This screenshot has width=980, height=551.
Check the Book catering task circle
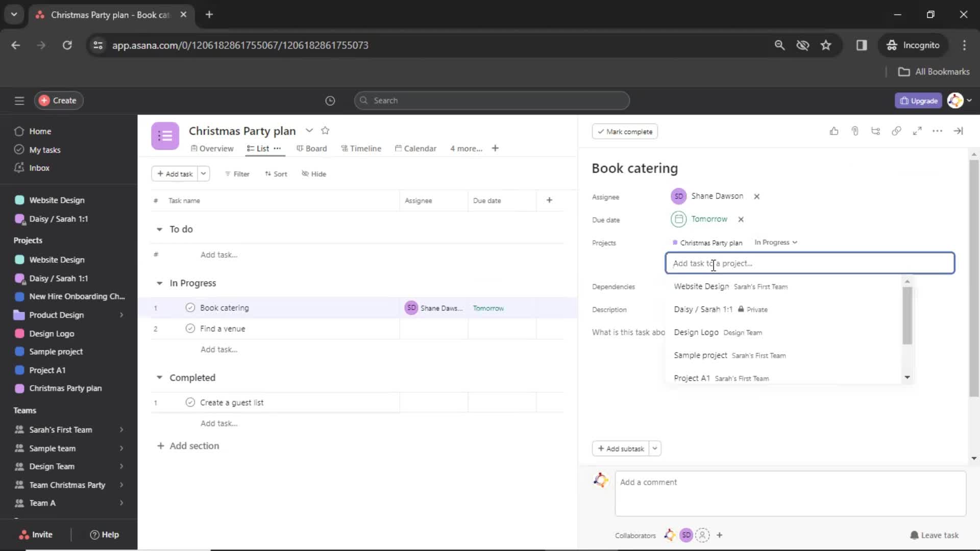[x=189, y=308]
